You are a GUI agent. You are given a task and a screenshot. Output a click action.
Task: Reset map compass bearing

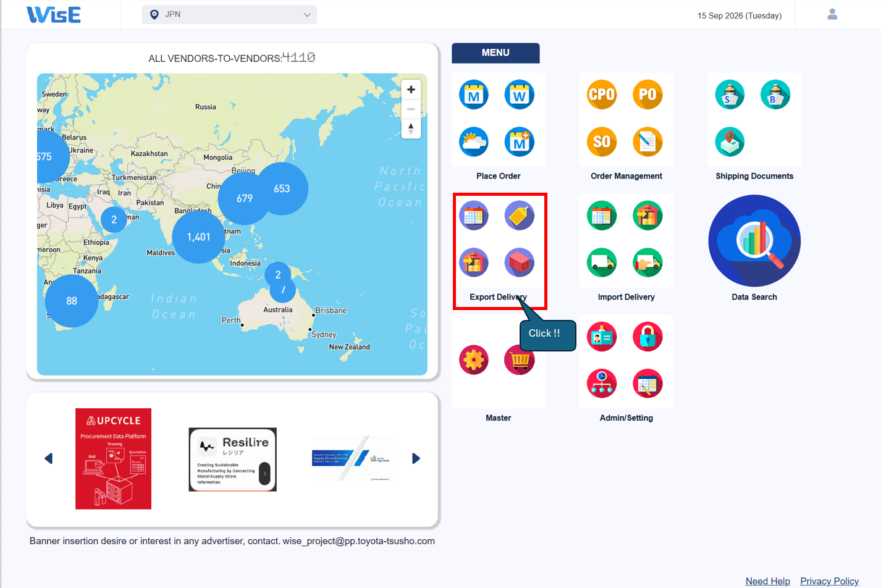[x=411, y=128]
